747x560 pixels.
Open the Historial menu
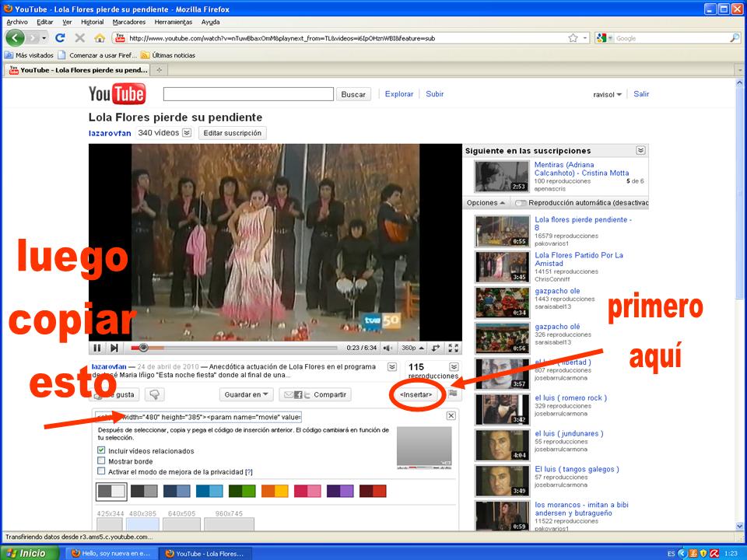click(92, 22)
